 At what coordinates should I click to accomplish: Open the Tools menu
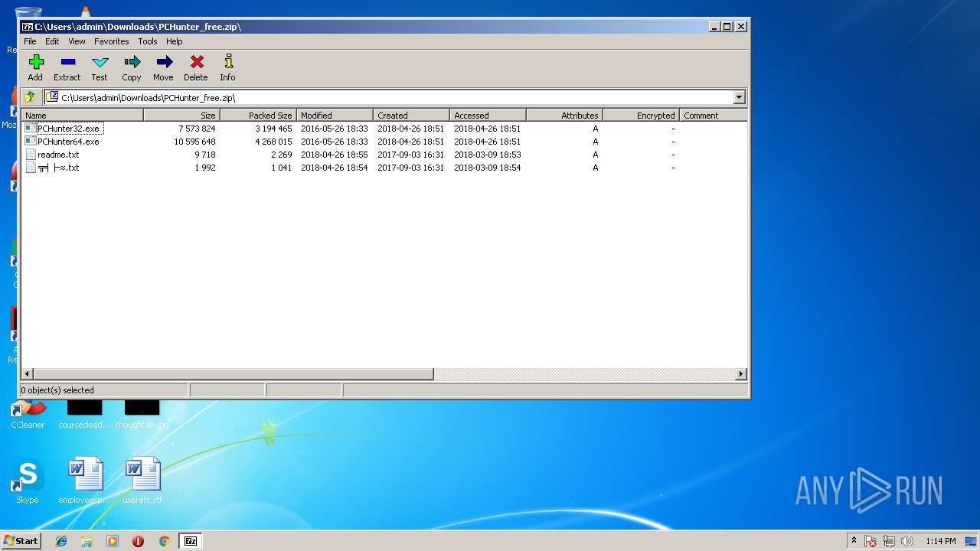(x=148, y=41)
